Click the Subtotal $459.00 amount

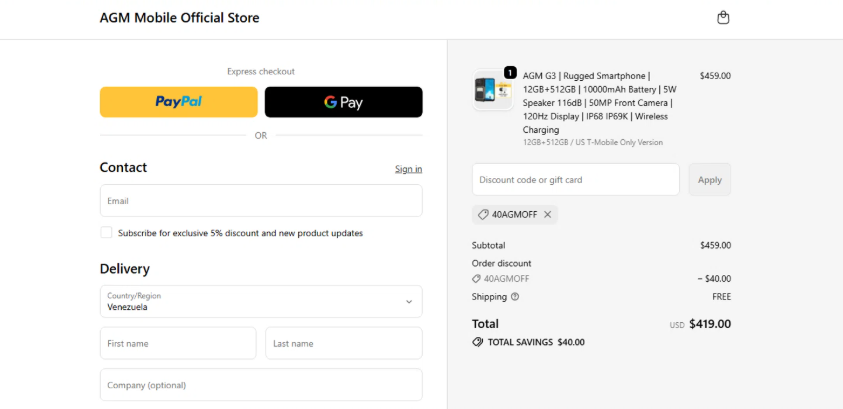click(715, 246)
